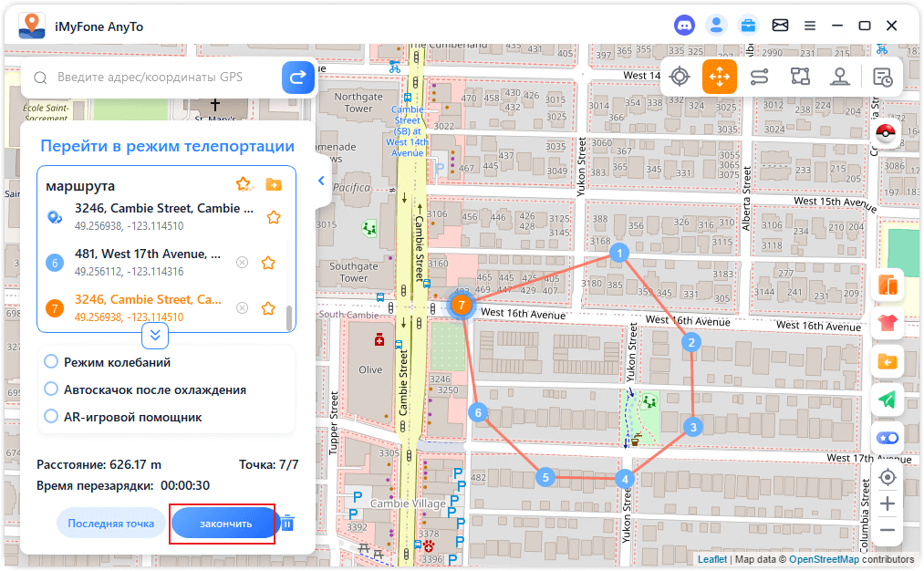Viewport: 924px width, 571px height.
Task: Select the highlighted Jump Teleport mode icon
Action: coord(720,77)
